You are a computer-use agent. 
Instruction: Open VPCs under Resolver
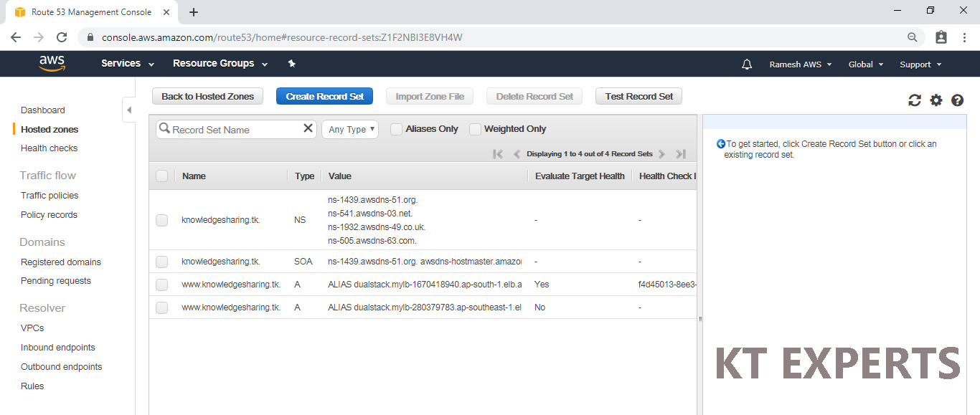(32, 328)
